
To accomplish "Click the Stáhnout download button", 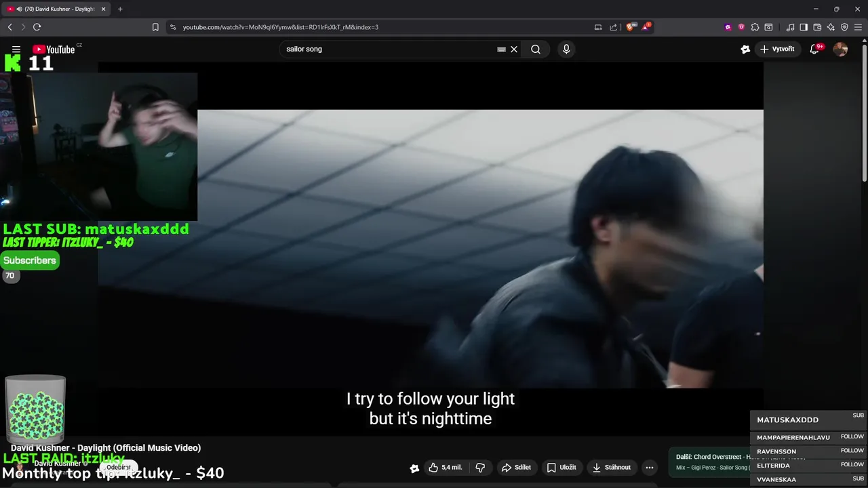I will point(611,468).
